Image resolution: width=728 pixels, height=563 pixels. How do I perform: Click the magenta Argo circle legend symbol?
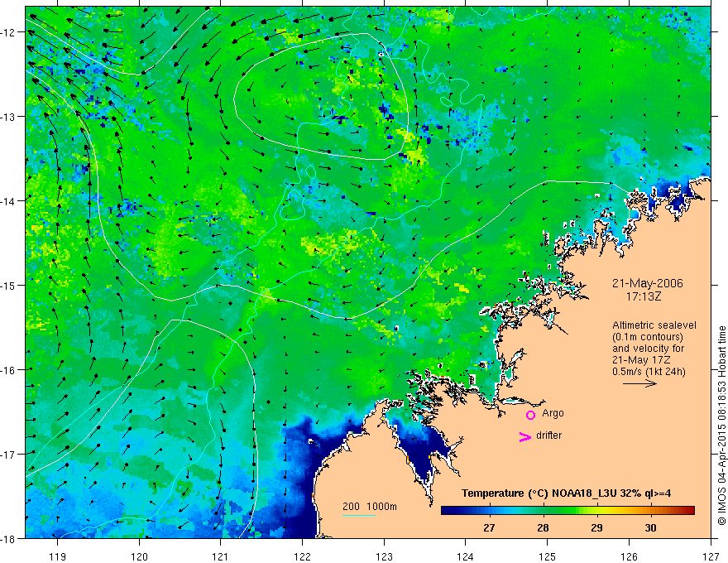(x=530, y=415)
